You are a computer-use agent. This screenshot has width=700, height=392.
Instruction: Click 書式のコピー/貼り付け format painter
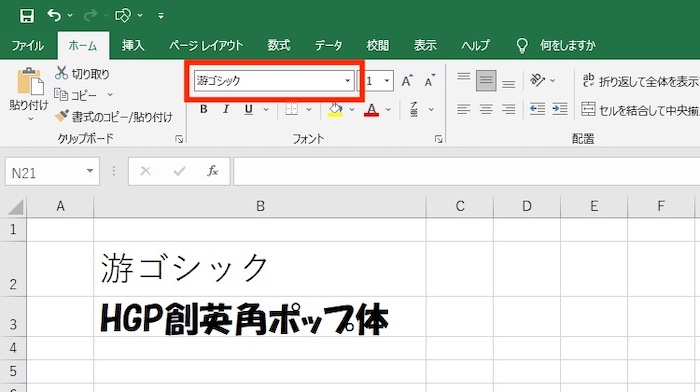(x=113, y=117)
